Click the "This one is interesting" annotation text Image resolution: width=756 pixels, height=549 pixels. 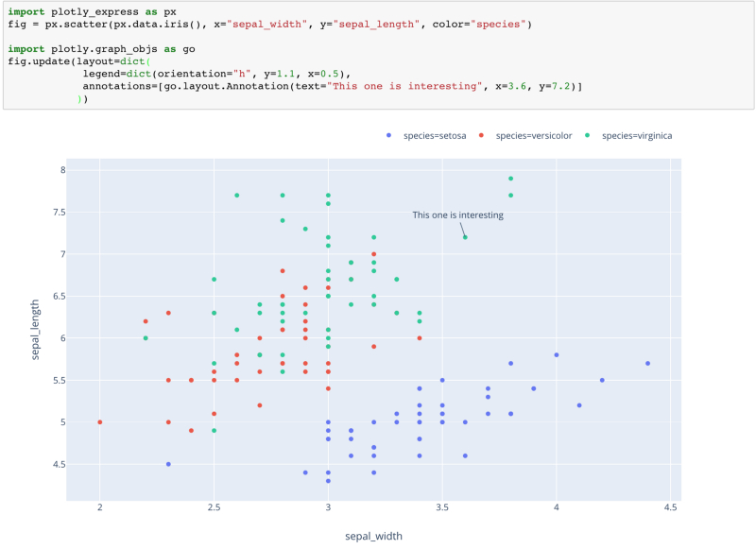[x=457, y=215]
